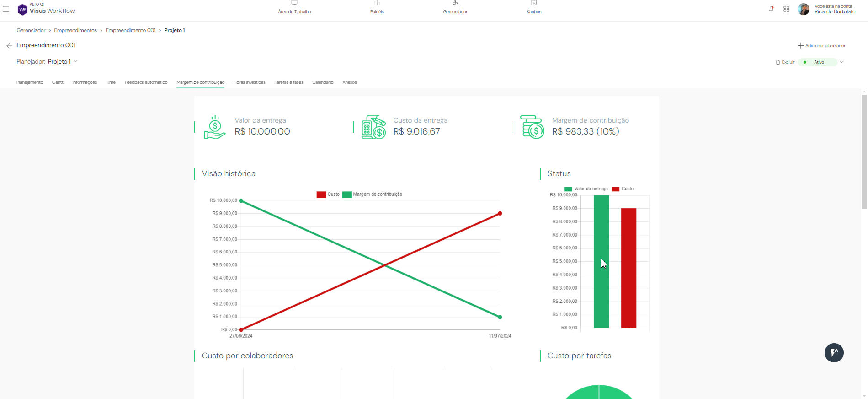Switch to the Planejamento tab

[30, 82]
